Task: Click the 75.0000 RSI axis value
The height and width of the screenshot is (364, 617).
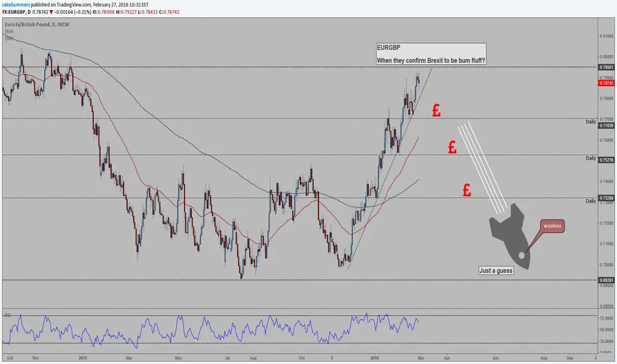Action: tap(606, 318)
